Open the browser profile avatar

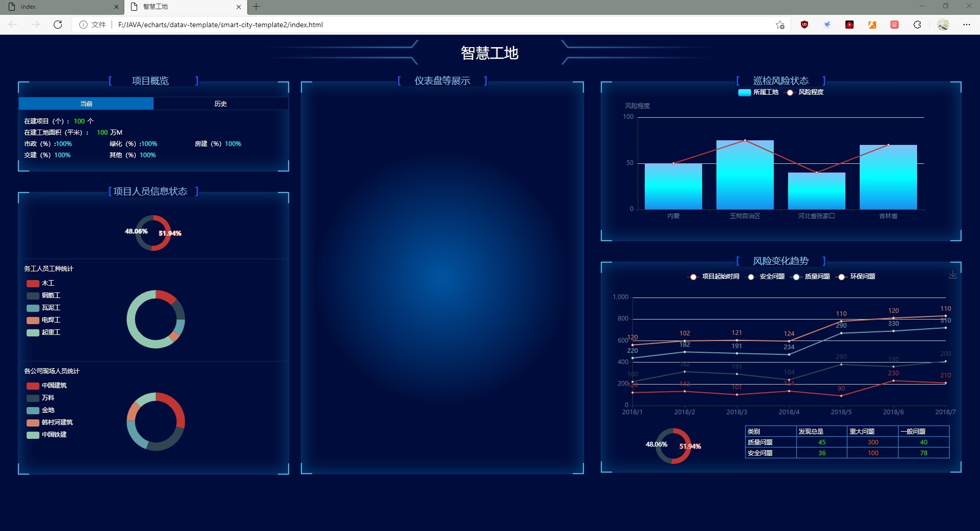coord(943,25)
